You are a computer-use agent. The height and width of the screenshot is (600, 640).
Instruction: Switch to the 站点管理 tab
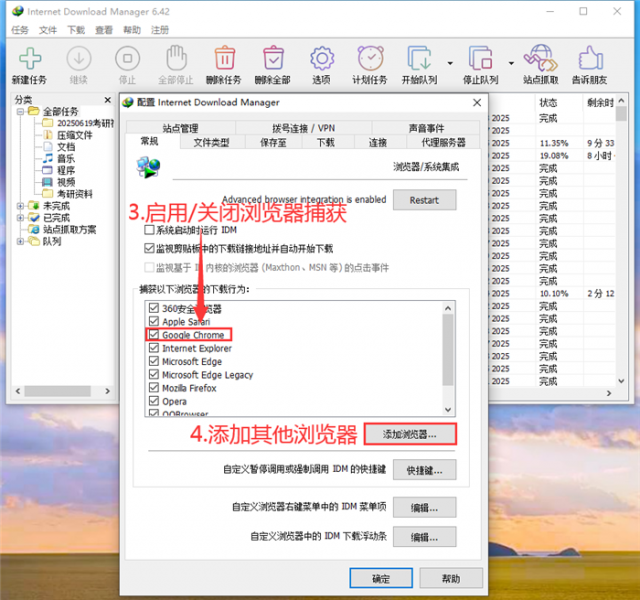pos(180,128)
